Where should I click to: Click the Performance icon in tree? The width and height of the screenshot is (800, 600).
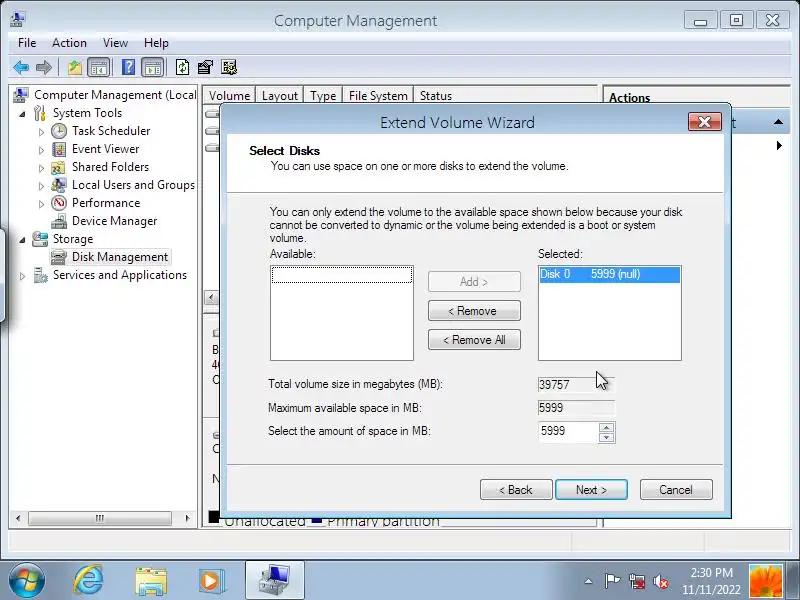pyautogui.click(x=59, y=203)
